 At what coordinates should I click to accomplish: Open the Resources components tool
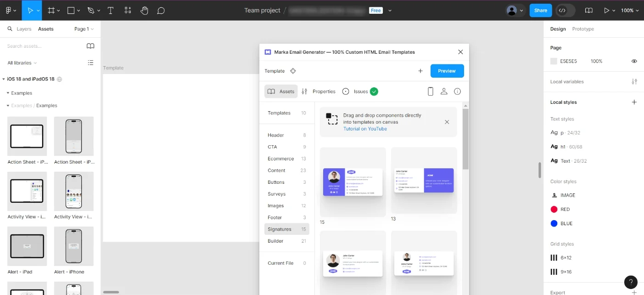pos(128,10)
